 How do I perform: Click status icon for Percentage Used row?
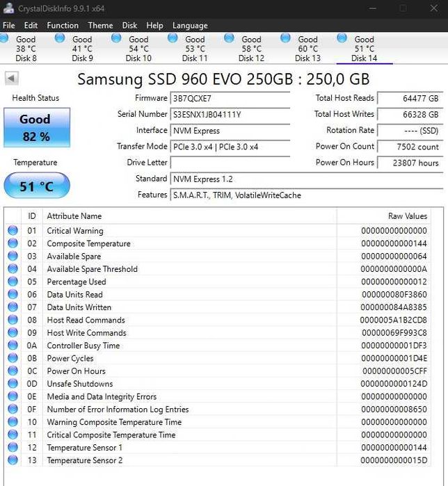13,281
